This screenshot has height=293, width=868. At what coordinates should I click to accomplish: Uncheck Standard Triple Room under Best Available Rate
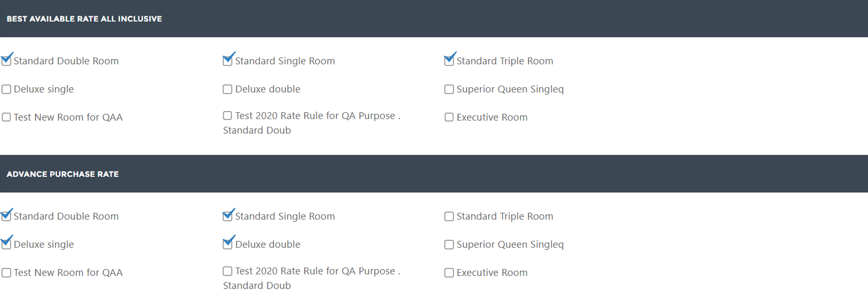tap(449, 61)
